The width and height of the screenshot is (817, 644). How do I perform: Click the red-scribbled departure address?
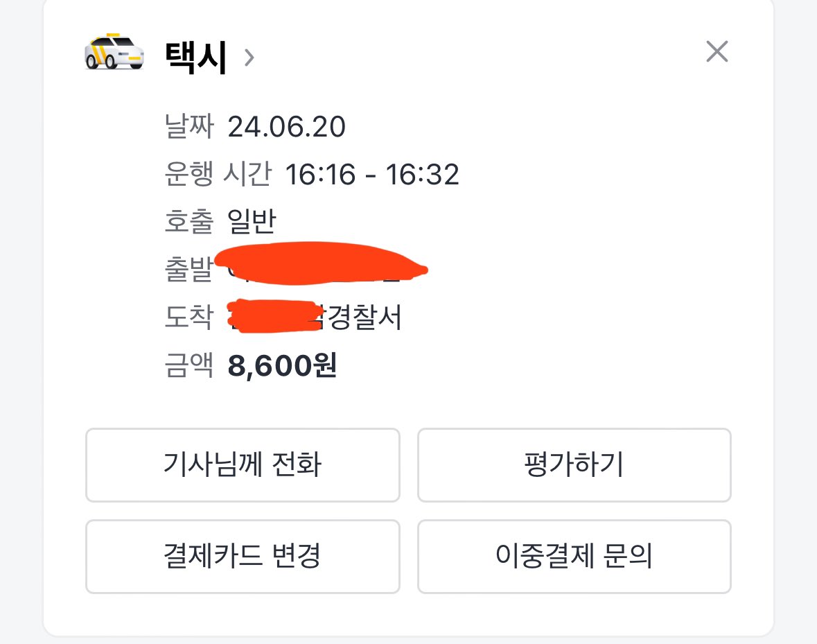(x=319, y=265)
